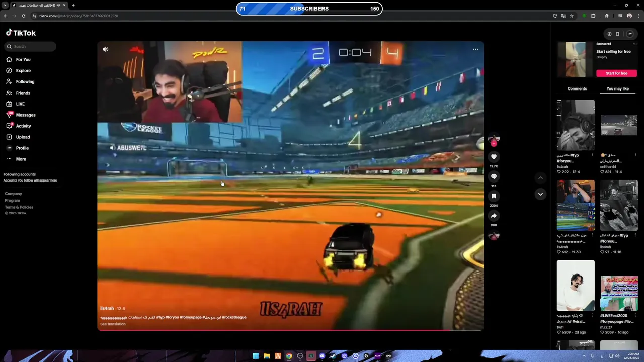Go to the previous video arrow
Screen dimensions: 644x362
coord(540,177)
